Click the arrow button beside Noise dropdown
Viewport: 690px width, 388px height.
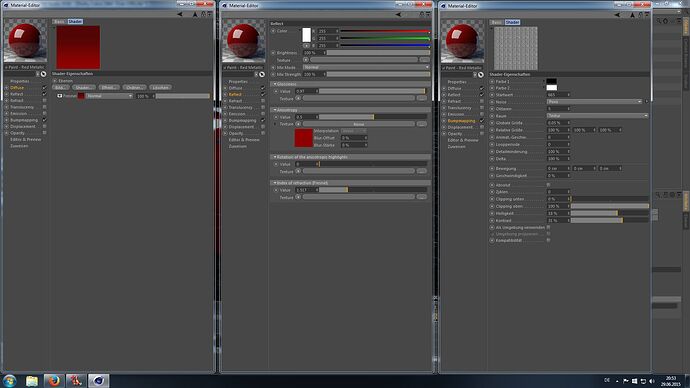pyautogui.click(x=646, y=102)
